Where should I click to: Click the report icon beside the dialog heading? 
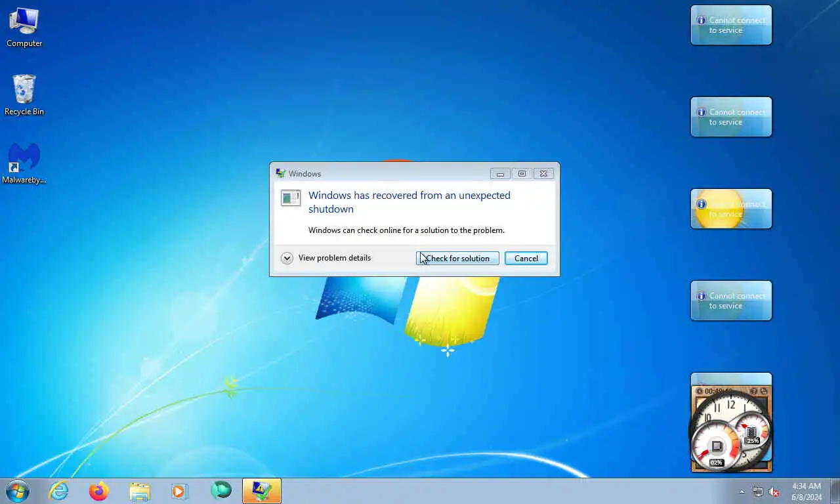(291, 198)
